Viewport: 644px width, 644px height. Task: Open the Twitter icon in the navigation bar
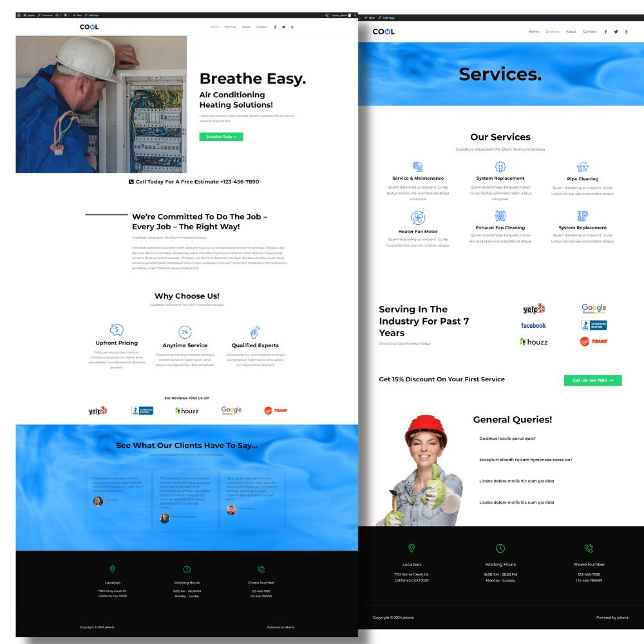point(283,26)
